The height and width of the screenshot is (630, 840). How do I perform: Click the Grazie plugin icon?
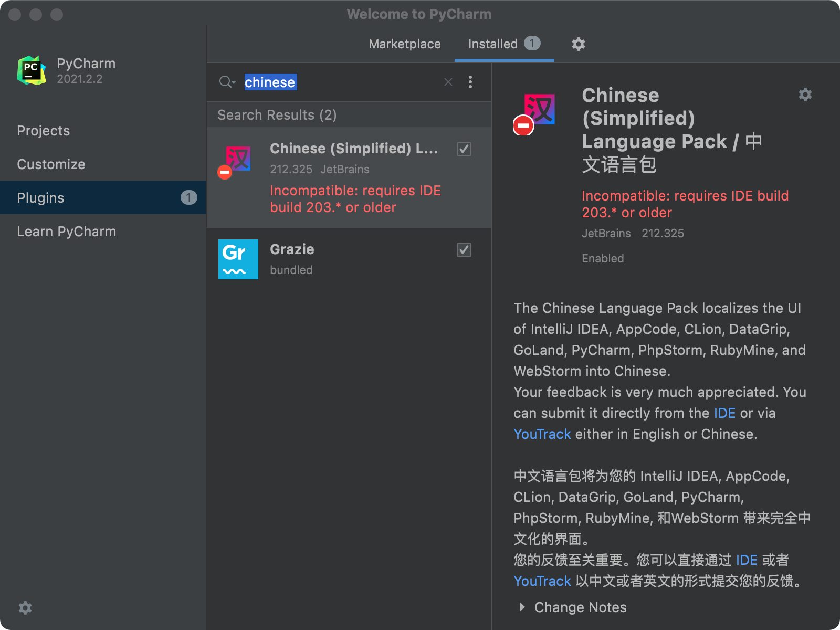tap(238, 259)
